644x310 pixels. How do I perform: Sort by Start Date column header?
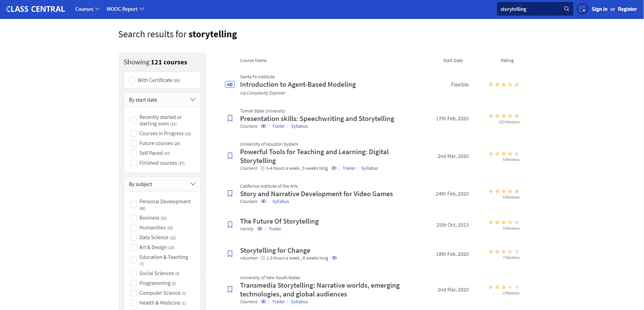tap(453, 60)
